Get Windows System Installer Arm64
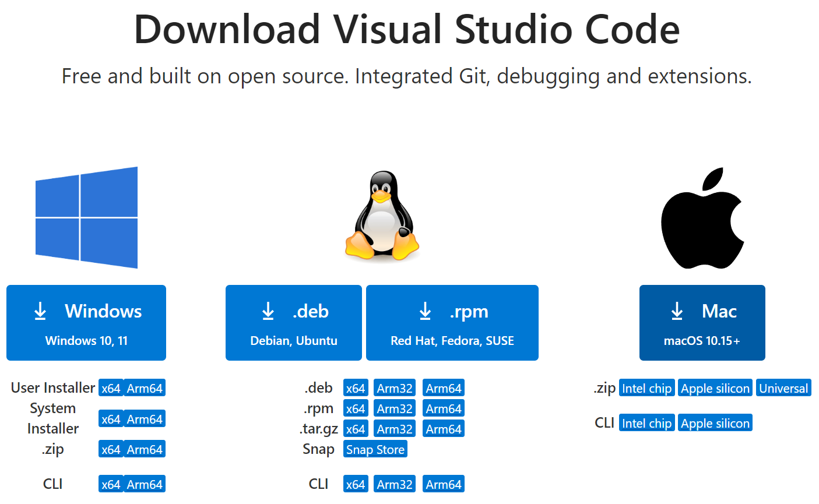 coord(145,419)
